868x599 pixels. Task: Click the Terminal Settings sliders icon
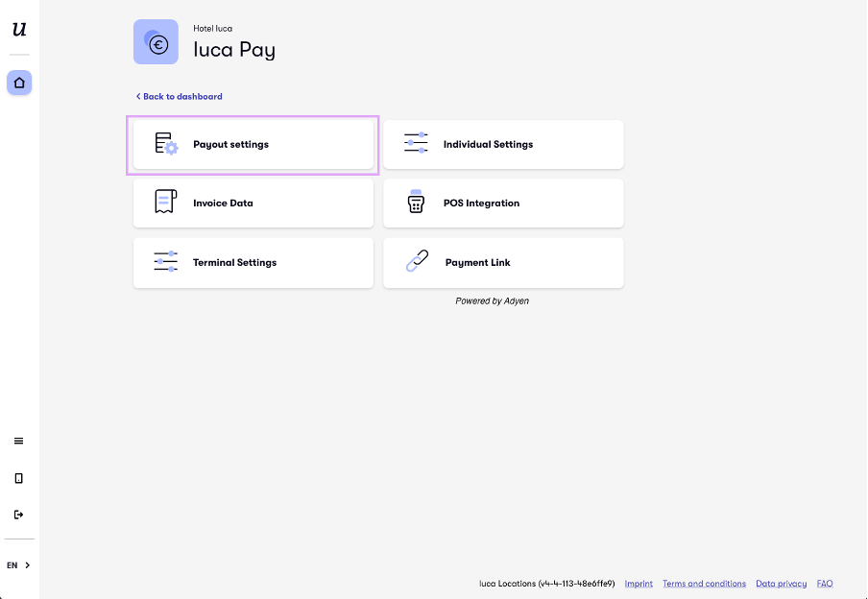pos(165,261)
